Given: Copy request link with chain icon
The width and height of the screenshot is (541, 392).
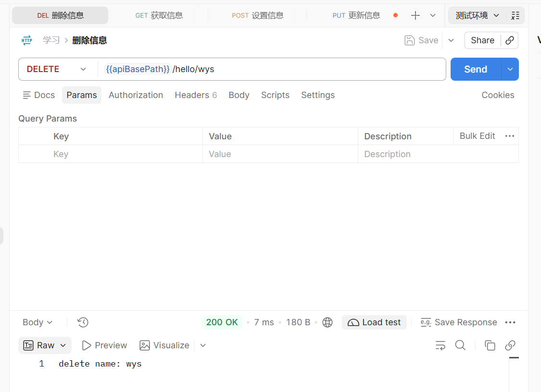Looking at the screenshot, I should [x=510, y=40].
